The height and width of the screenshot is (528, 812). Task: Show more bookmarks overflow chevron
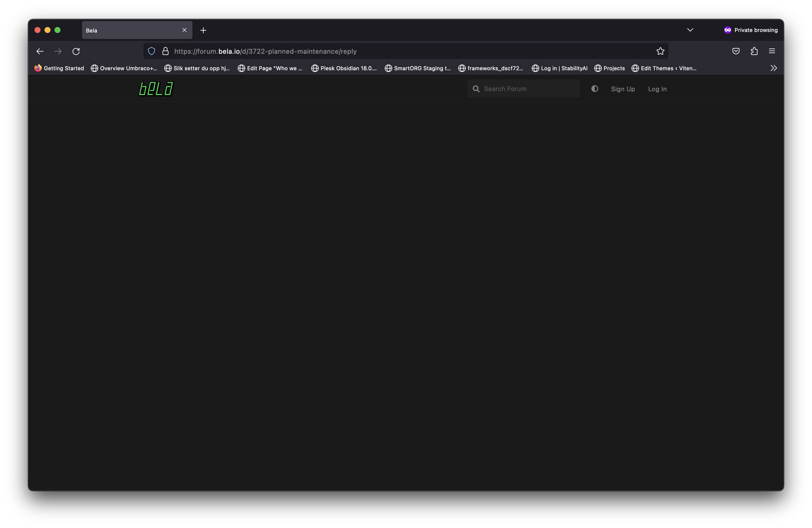tap(773, 68)
